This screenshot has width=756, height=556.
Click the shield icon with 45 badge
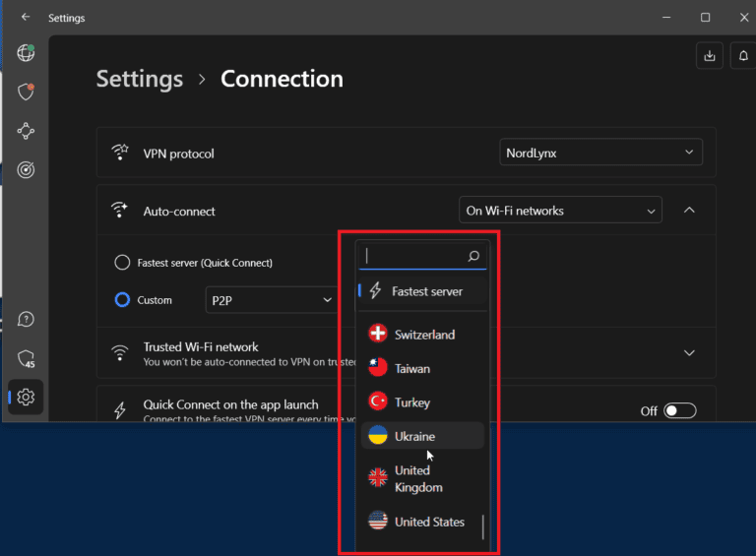point(26,359)
